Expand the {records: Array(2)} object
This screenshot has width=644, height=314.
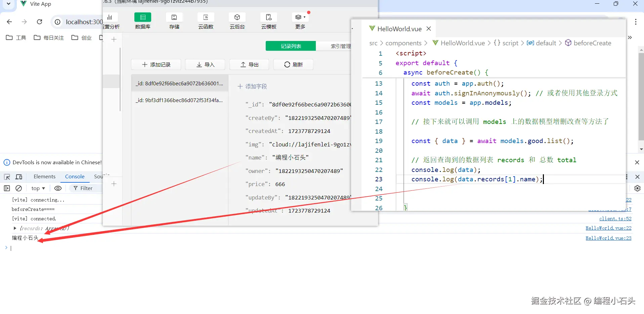tap(15, 228)
